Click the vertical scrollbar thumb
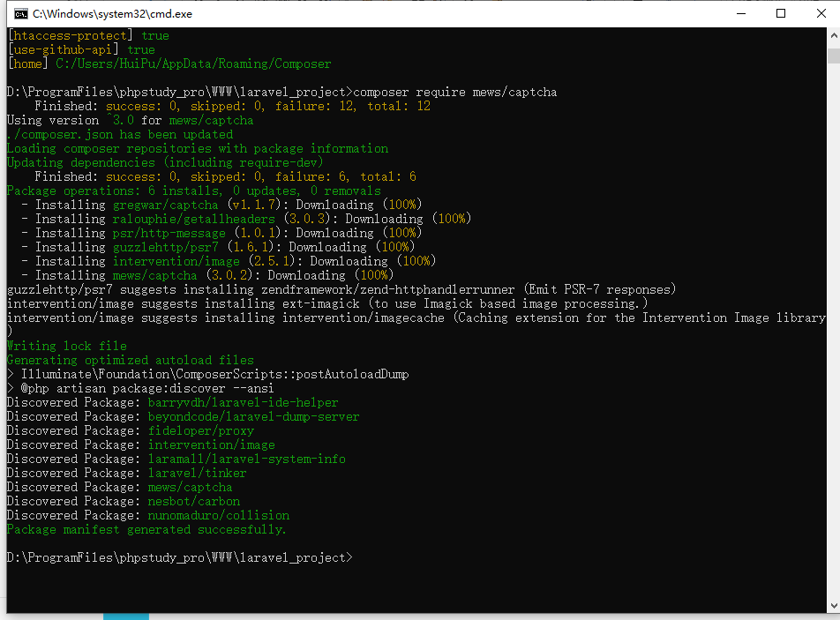 point(834,56)
